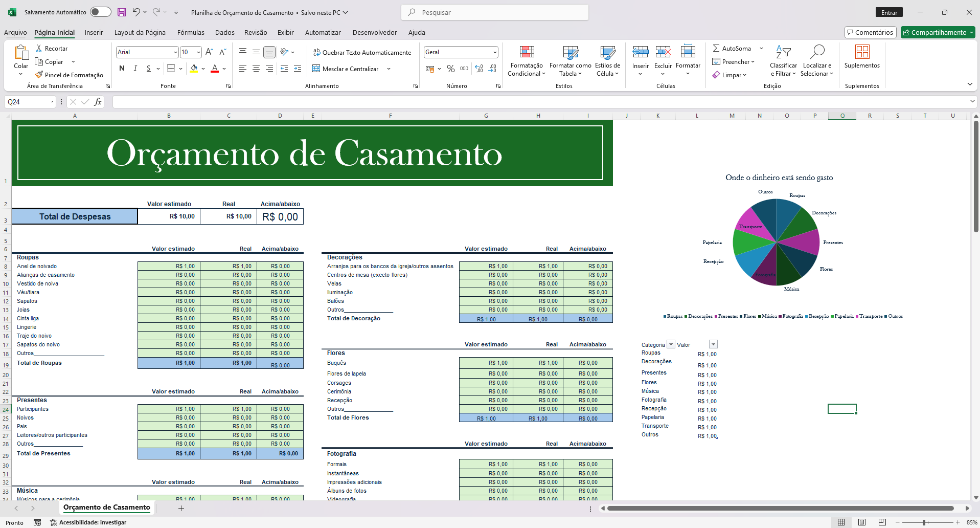Apply italic formatting with I button
Image resolution: width=980 pixels, height=528 pixels.
pos(135,68)
